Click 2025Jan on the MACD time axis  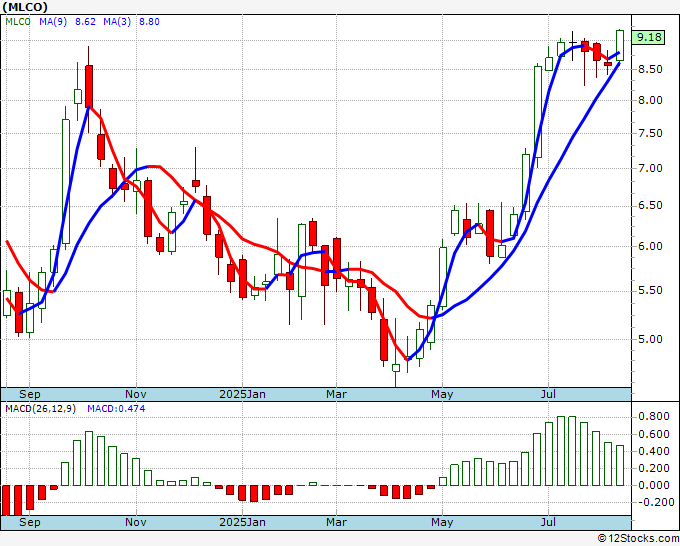coord(242,522)
